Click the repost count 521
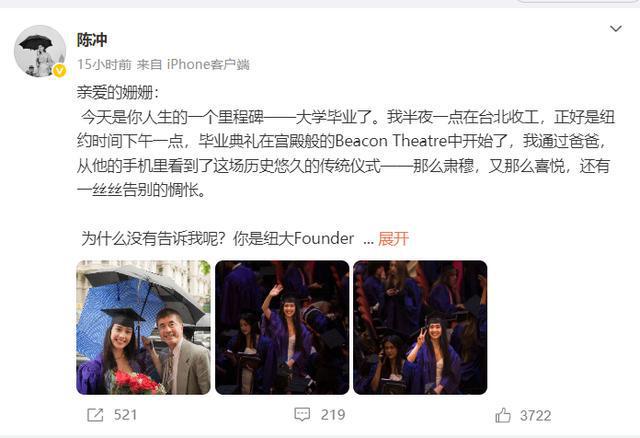This screenshot has width=640, height=438. click(125, 415)
